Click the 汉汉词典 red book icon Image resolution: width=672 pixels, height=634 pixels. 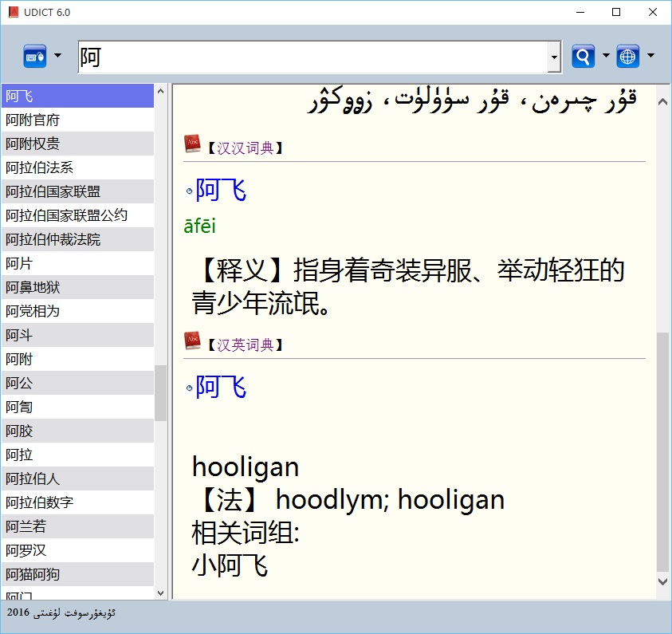coord(192,144)
